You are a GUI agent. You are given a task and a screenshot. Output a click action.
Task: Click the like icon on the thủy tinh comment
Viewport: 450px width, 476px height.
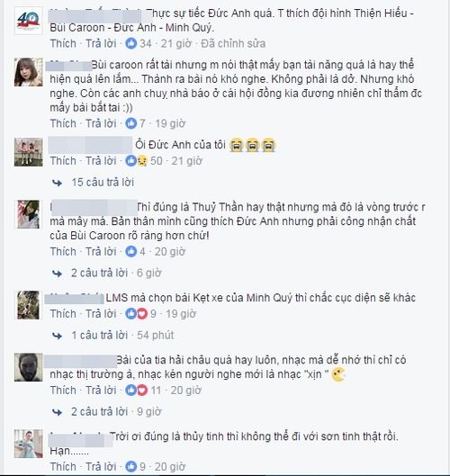point(130,467)
